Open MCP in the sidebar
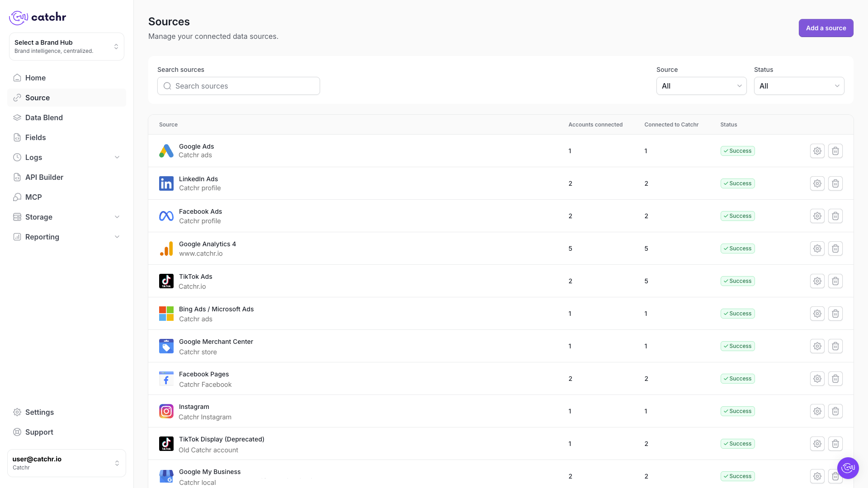Image resolution: width=868 pixels, height=488 pixels. coord(66,197)
